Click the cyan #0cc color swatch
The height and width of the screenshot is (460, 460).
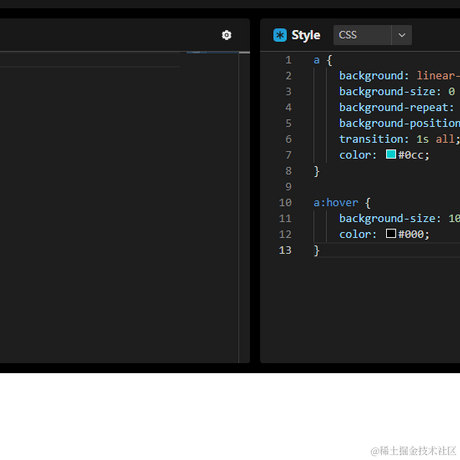(391, 154)
